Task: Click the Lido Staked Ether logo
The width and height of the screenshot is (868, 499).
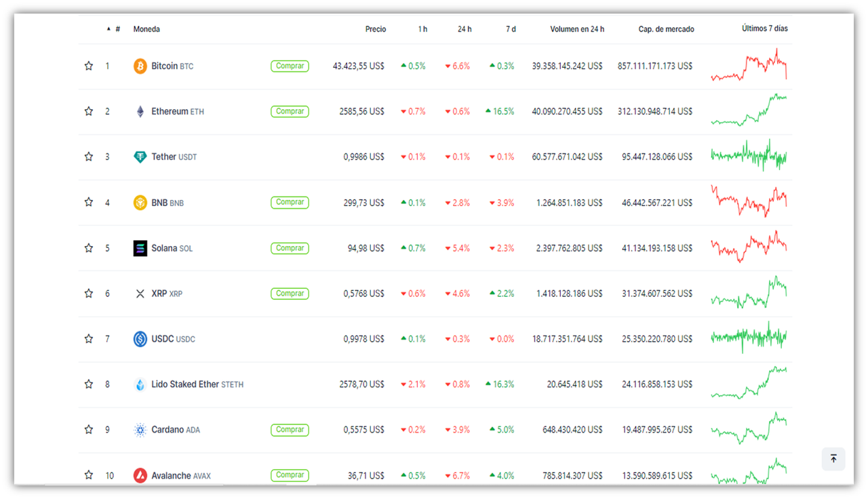Action: 140,384
